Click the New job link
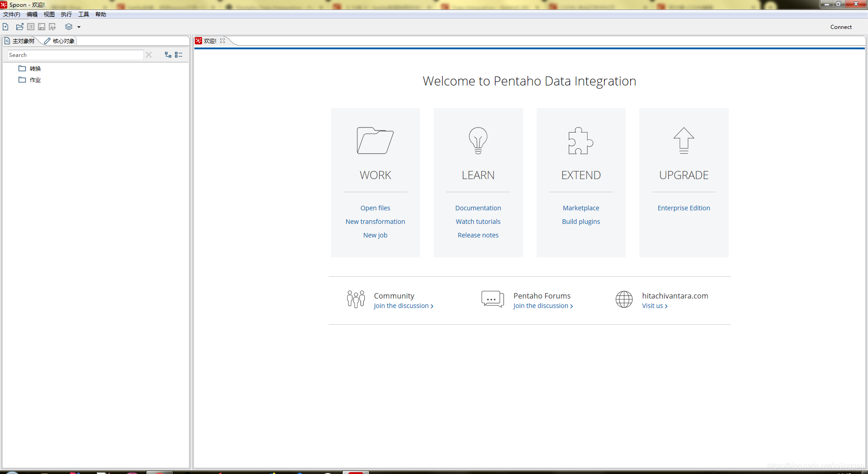Image resolution: width=868 pixels, height=474 pixels. click(x=375, y=235)
